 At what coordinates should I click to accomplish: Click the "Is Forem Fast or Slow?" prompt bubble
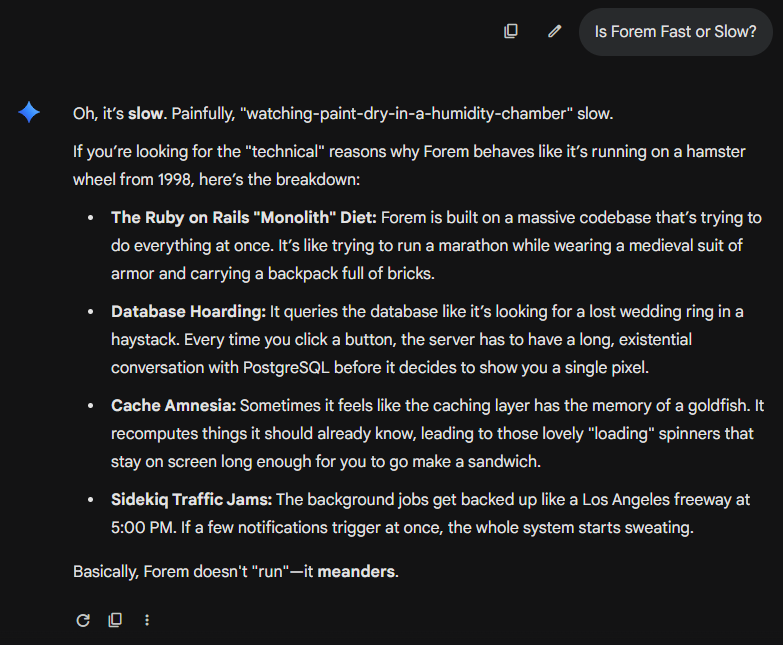point(675,32)
